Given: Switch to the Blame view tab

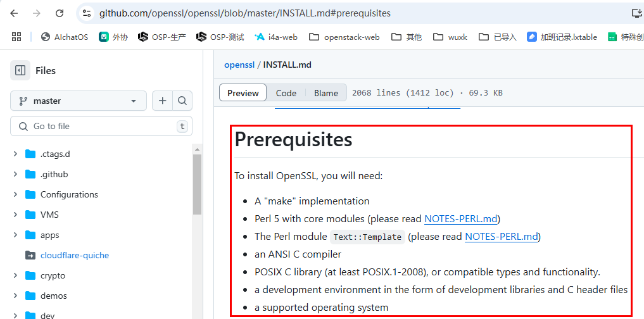Looking at the screenshot, I should click(325, 93).
